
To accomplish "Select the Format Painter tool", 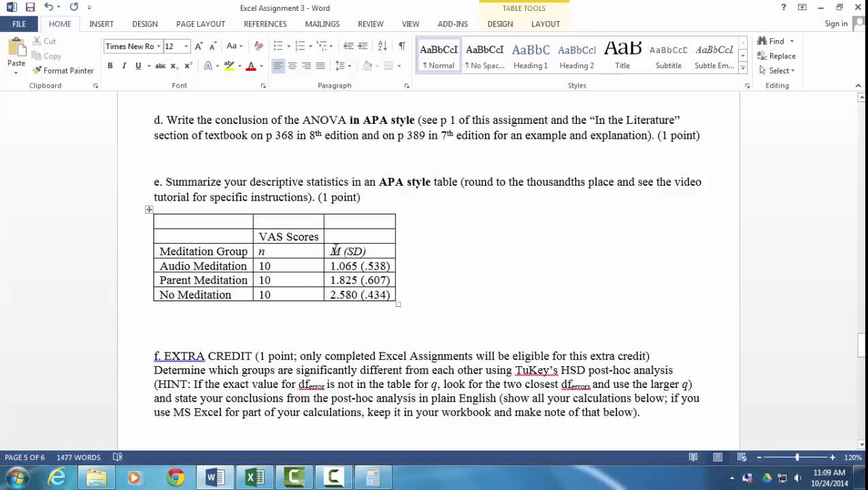I will coord(63,71).
